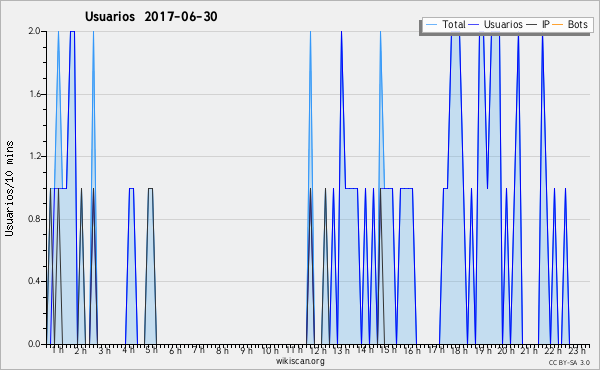600x370 pixels.
Task: Click the 3 h x-axis label
Action: (104, 350)
